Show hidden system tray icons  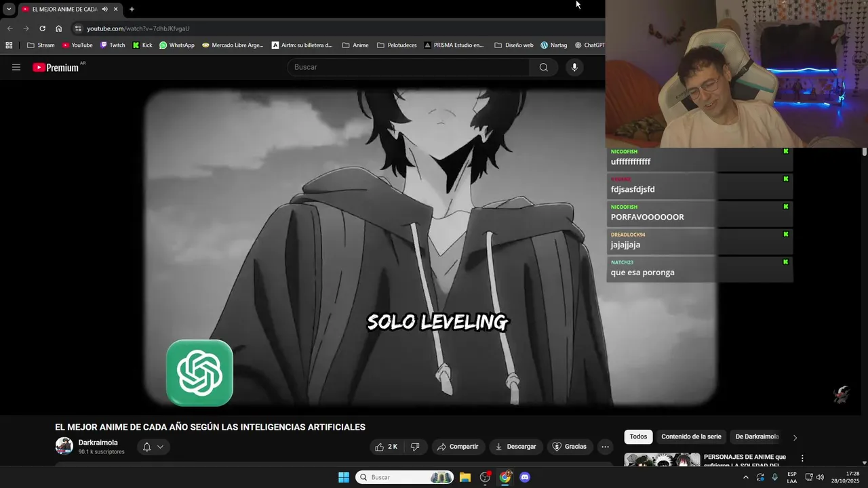pos(746,477)
